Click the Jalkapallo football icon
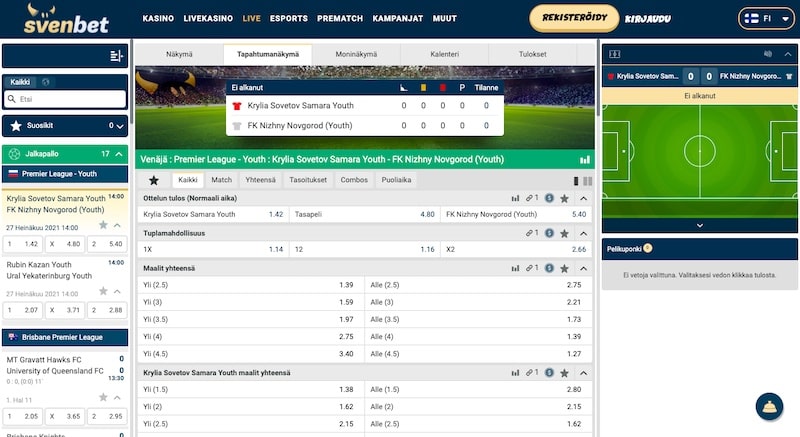The height and width of the screenshot is (437, 800). (14, 153)
